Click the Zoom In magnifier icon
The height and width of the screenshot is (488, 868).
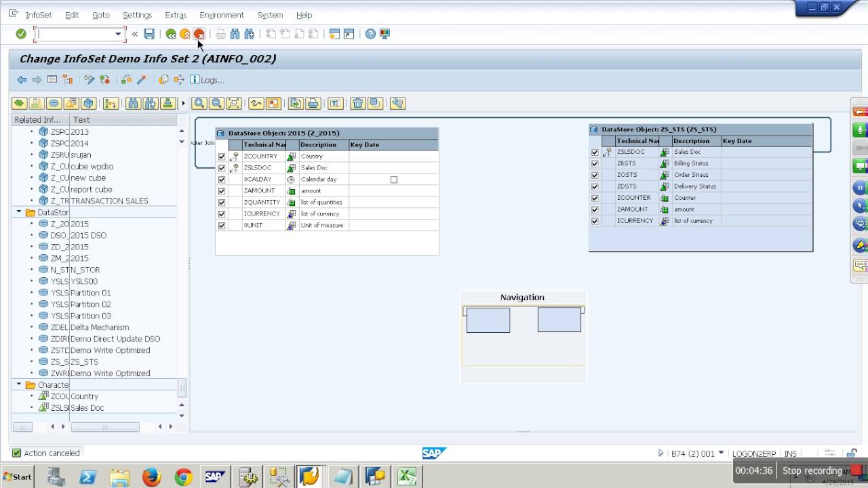point(199,103)
